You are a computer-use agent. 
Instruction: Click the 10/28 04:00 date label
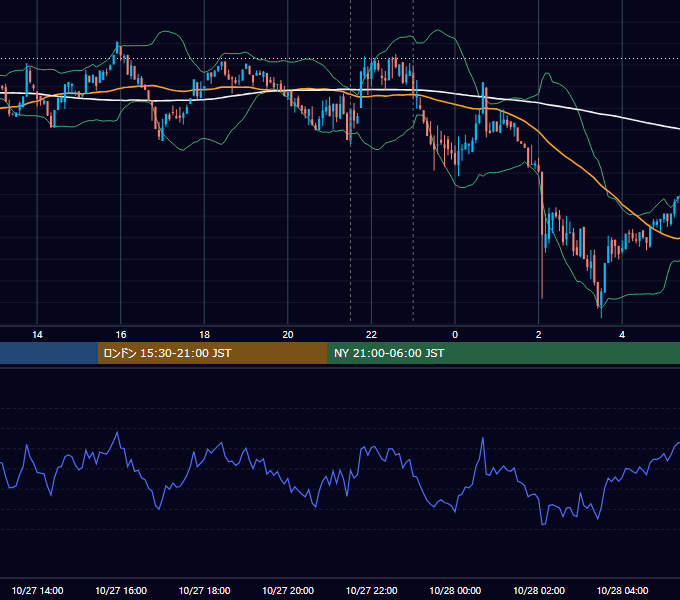click(x=622, y=590)
